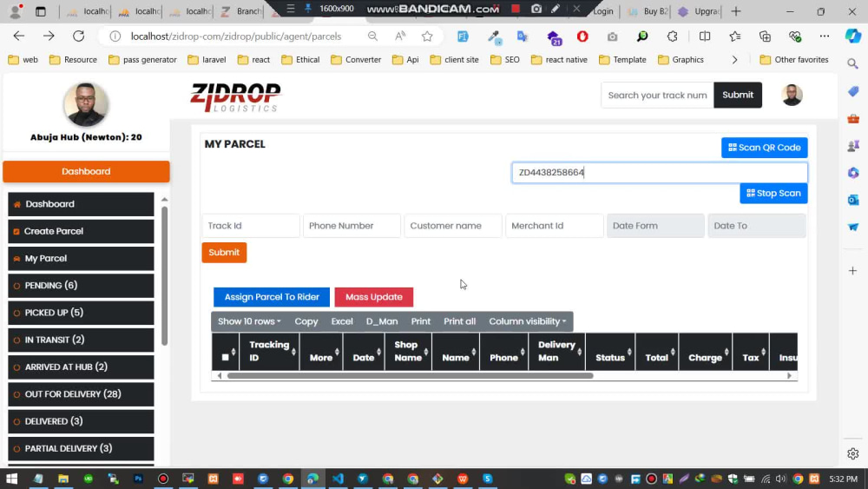Sort by Shop Name column
This screenshot has width=868, height=489.
click(408, 351)
